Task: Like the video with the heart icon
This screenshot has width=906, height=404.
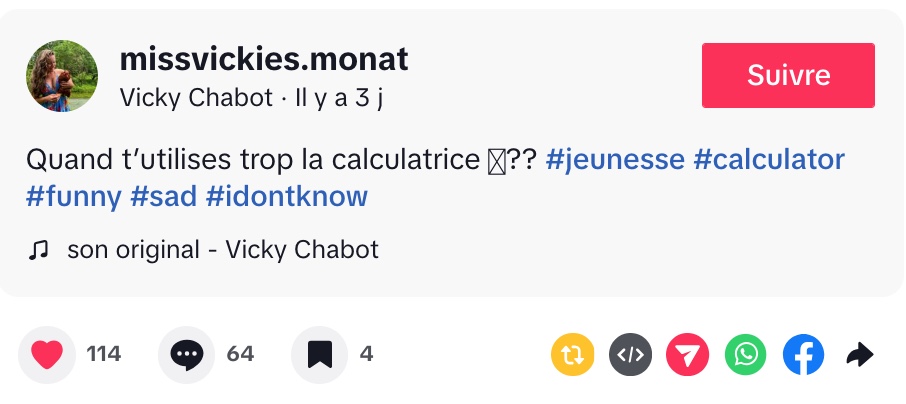Action: tap(47, 354)
